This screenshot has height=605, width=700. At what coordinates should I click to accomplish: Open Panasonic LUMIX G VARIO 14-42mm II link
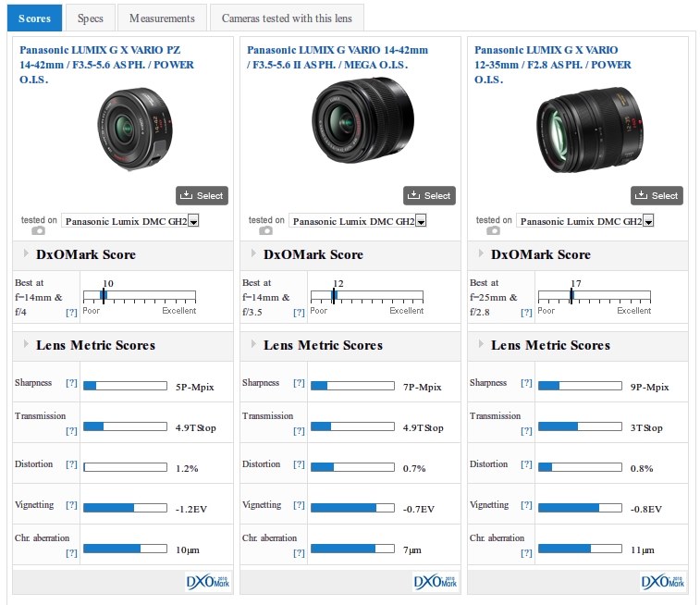coord(338,57)
